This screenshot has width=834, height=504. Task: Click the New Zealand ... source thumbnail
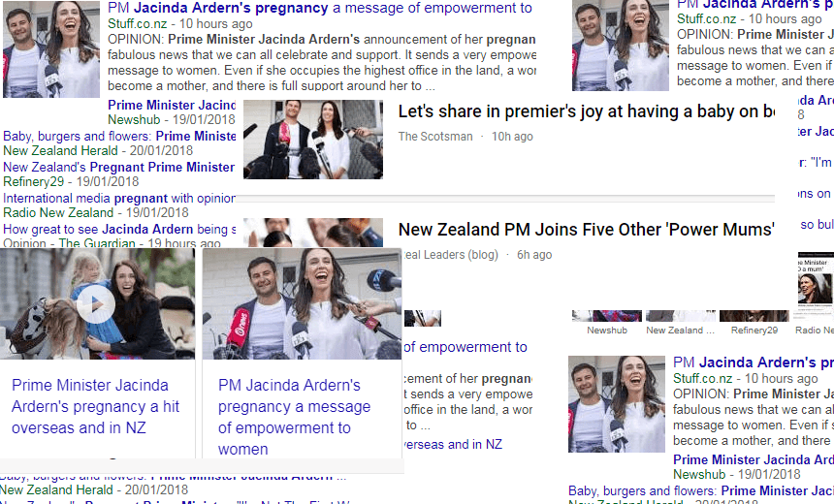click(x=680, y=316)
